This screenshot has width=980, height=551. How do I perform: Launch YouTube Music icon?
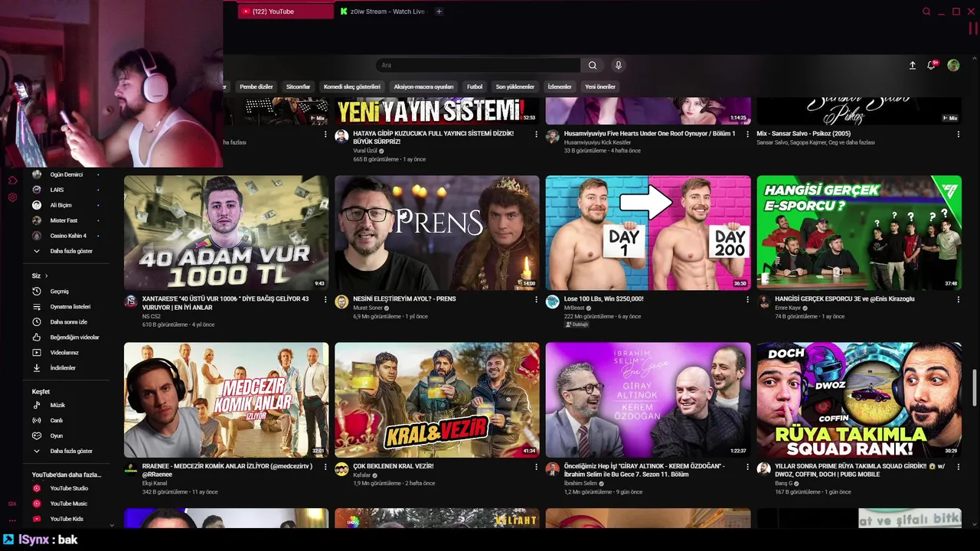pyautogui.click(x=36, y=504)
